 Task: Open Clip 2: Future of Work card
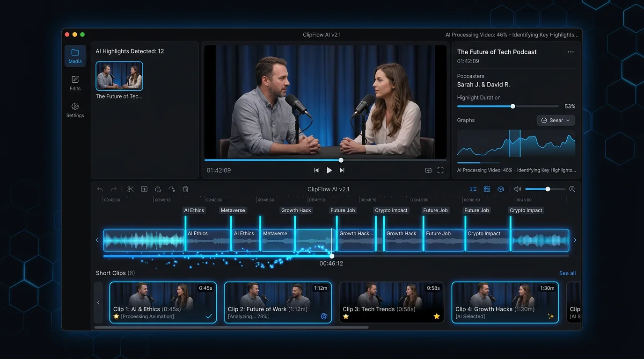click(x=278, y=302)
